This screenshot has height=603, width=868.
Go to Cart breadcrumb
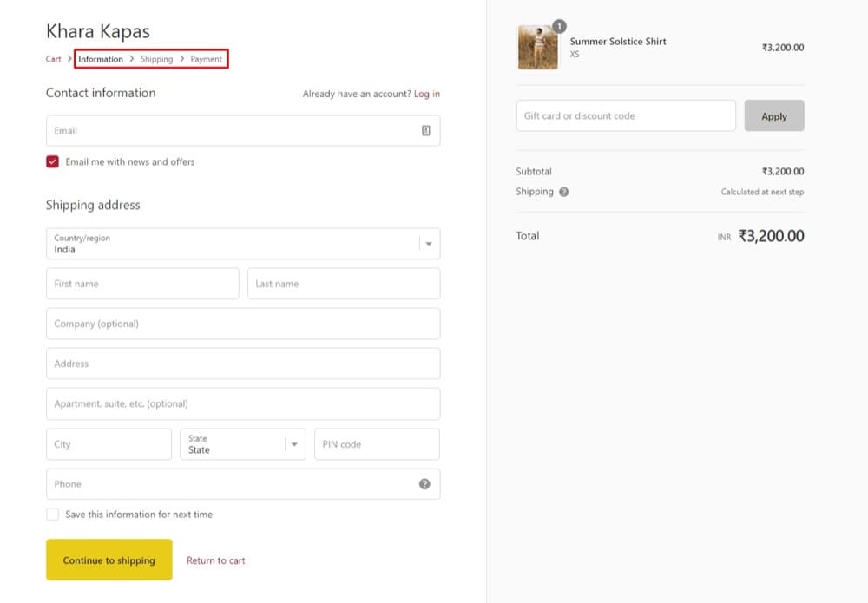click(54, 59)
